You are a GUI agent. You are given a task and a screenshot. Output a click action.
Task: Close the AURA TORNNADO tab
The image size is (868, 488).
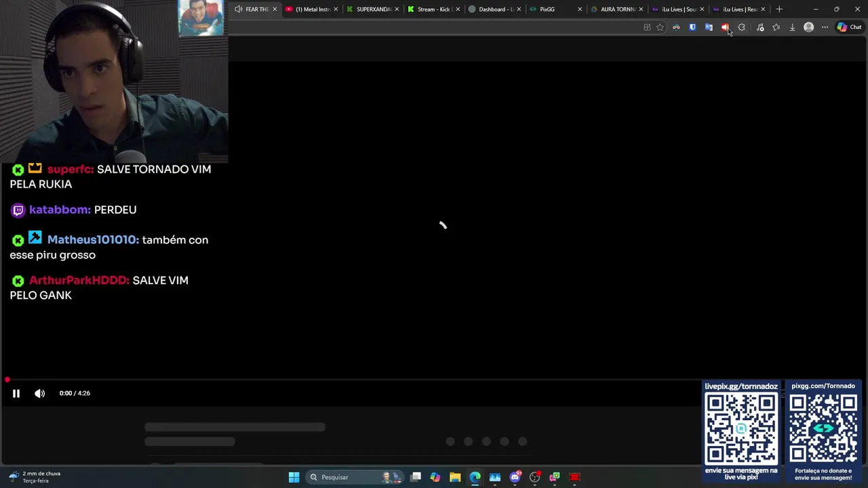point(641,9)
